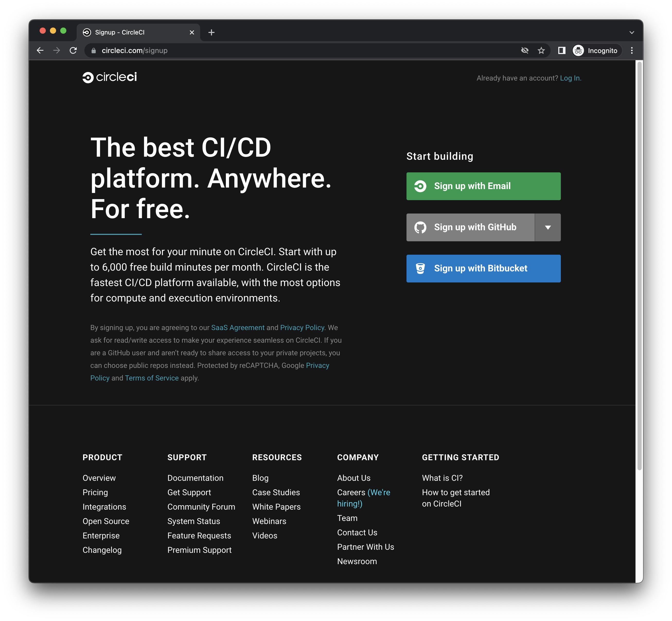Reload the page with refresh icon
This screenshot has width=672, height=621.
point(73,50)
